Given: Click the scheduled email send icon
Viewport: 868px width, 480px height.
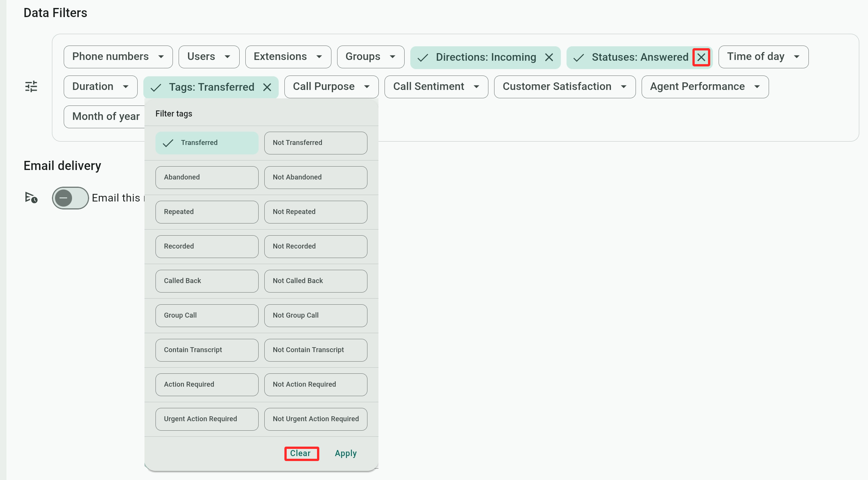Looking at the screenshot, I should pos(31,197).
